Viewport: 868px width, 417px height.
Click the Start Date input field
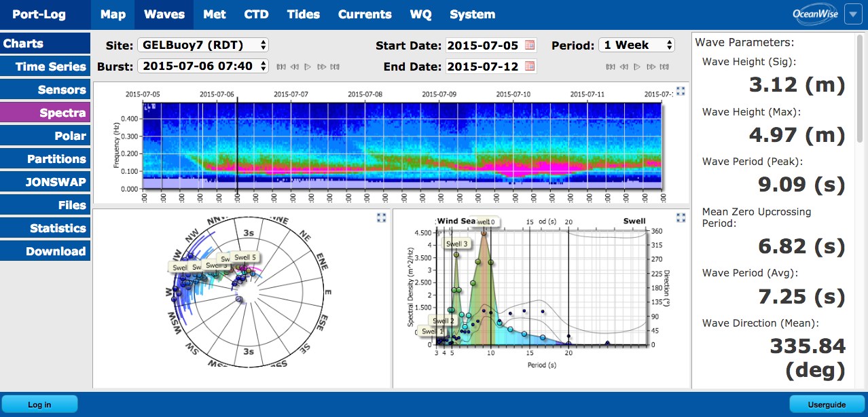tap(484, 46)
